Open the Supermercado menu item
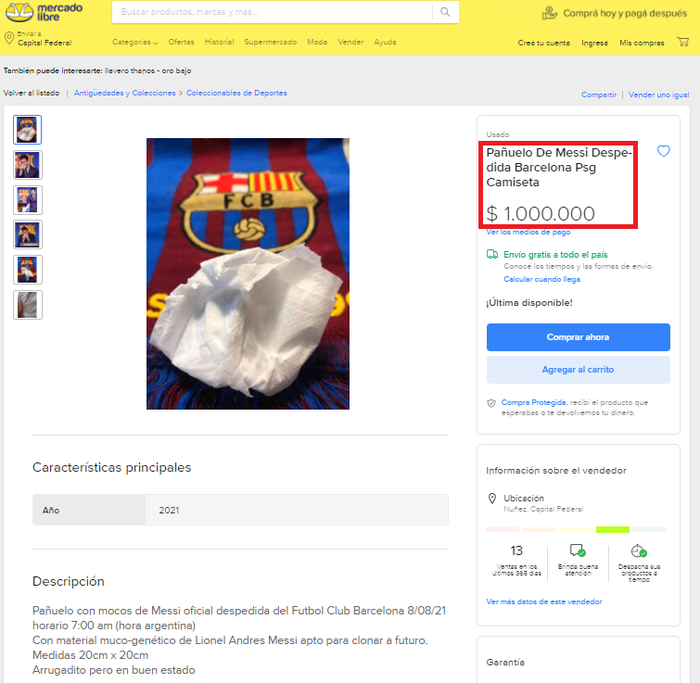Image resolution: width=700 pixels, height=683 pixels. tap(271, 42)
